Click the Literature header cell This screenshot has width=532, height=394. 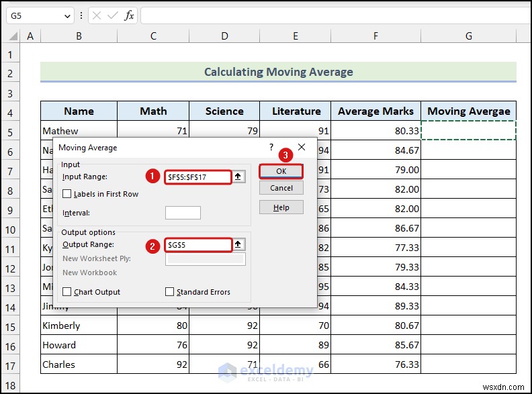click(x=296, y=111)
